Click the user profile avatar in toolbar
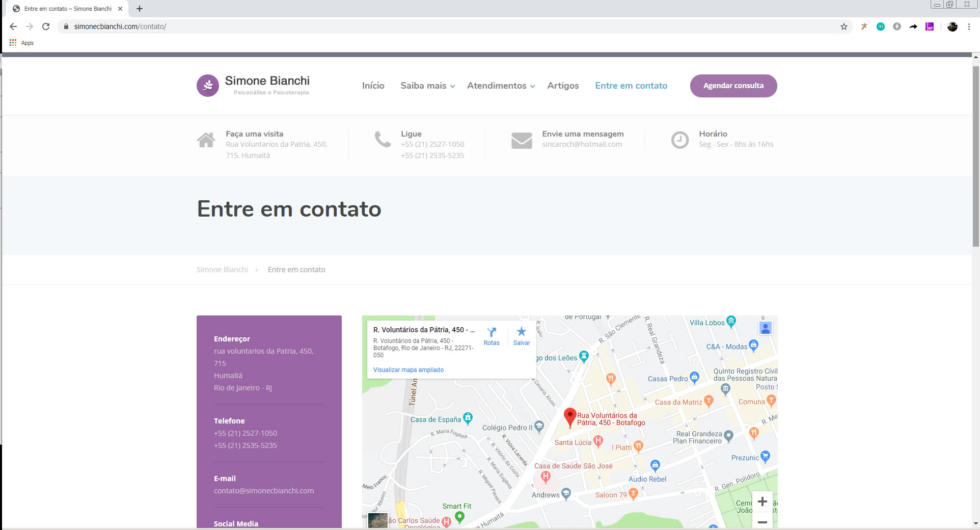The height and width of the screenshot is (530, 980). tap(952, 26)
